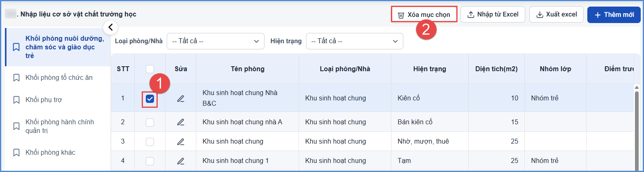The width and height of the screenshot is (644, 172).
Task: Tick checkbox for Khu sinh hoạt chung 1
Action: 150,161
